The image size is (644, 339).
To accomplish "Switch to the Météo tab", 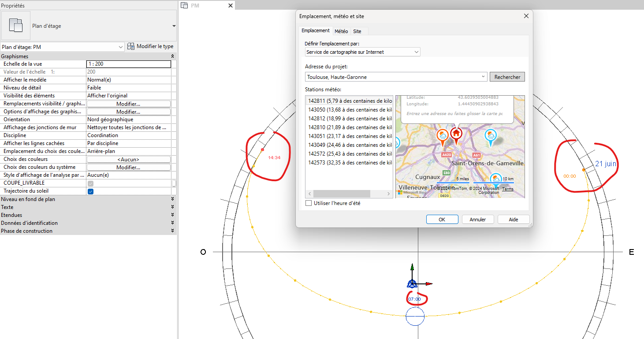I will [341, 31].
